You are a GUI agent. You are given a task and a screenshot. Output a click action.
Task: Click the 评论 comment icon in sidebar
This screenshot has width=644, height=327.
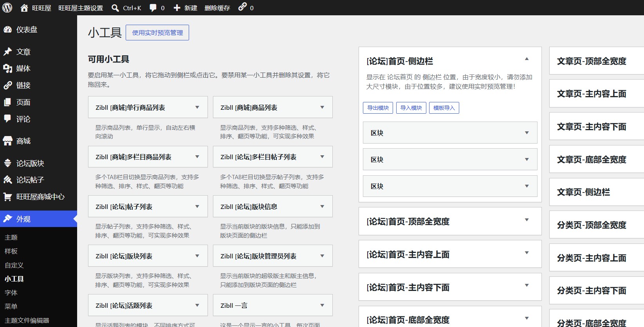(x=8, y=119)
